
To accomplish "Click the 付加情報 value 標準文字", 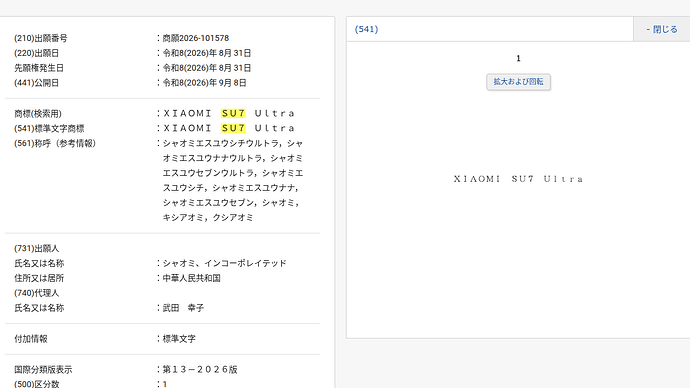I will tap(179, 339).
